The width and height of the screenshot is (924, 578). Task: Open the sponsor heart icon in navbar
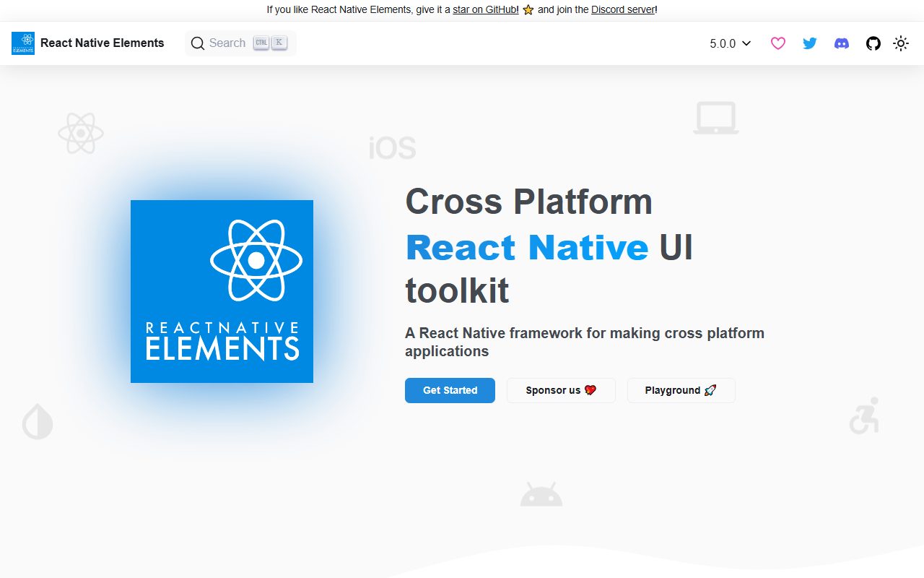click(778, 43)
